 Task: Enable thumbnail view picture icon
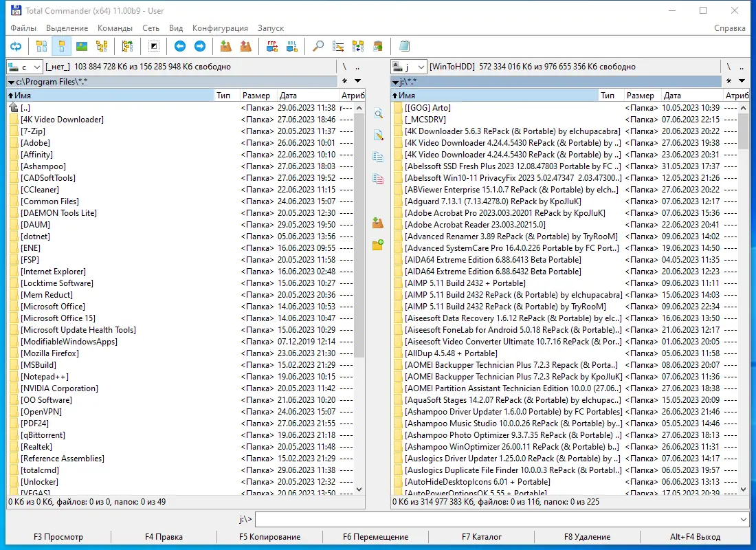pos(82,46)
